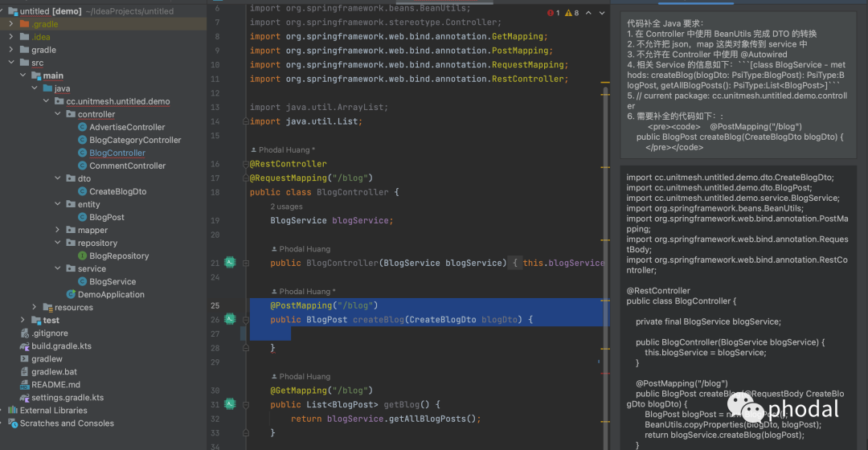Click gutter icon at line 21
Image resolution: width=868 pixels, height=450 pixels.
click(x=230, y=262)
